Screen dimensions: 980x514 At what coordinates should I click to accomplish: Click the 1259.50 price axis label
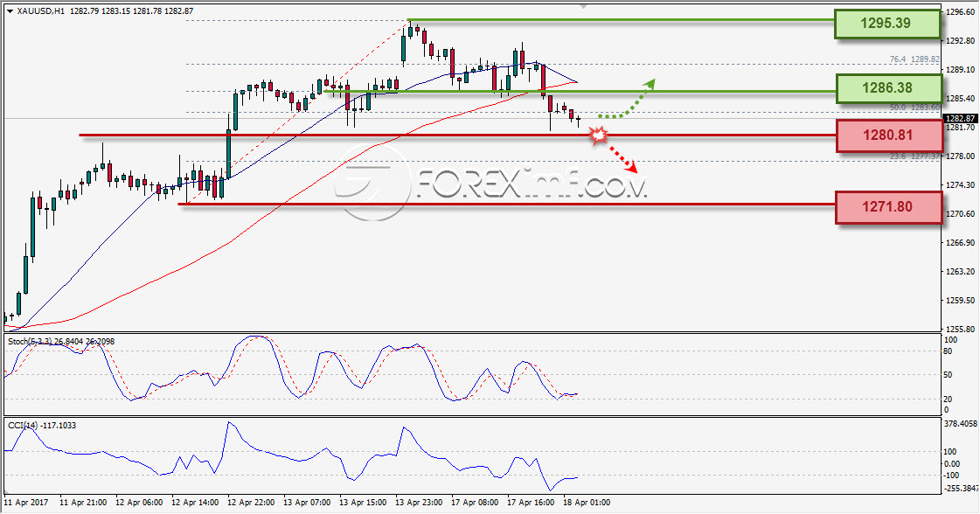(961, 300)
